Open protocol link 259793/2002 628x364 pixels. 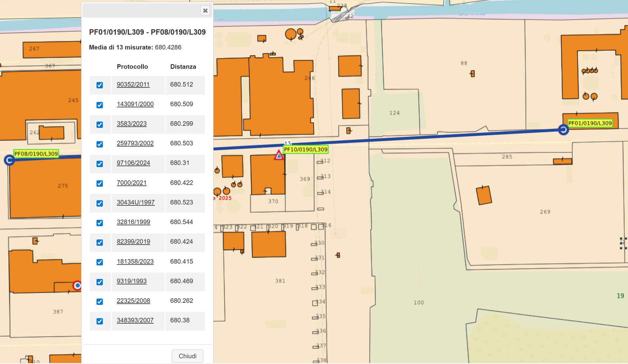coord(135,143)
